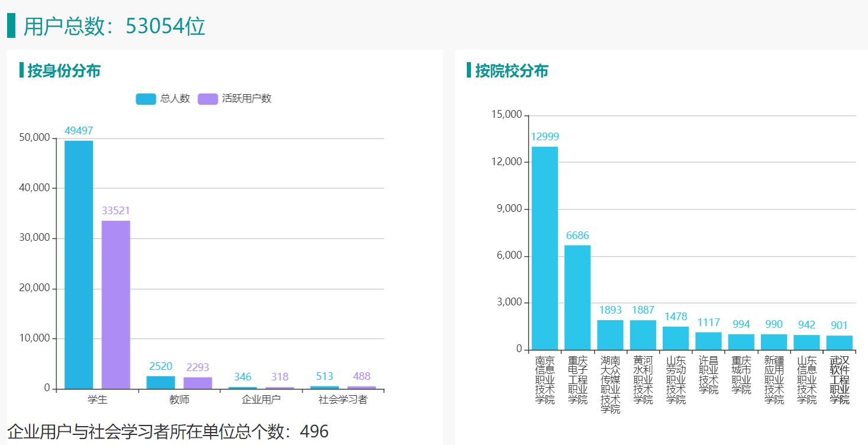Select the 教师 active bar labeled 2293

pos(198,383)
